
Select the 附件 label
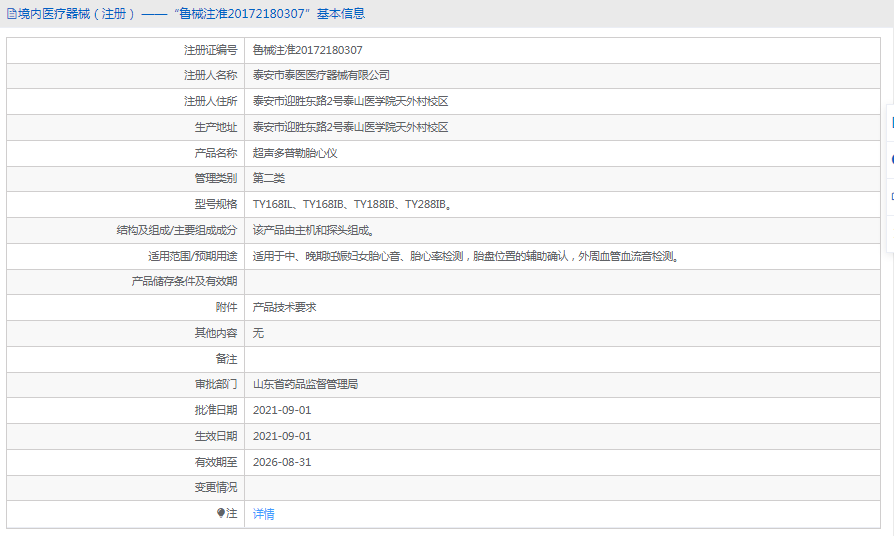(226, 307)
